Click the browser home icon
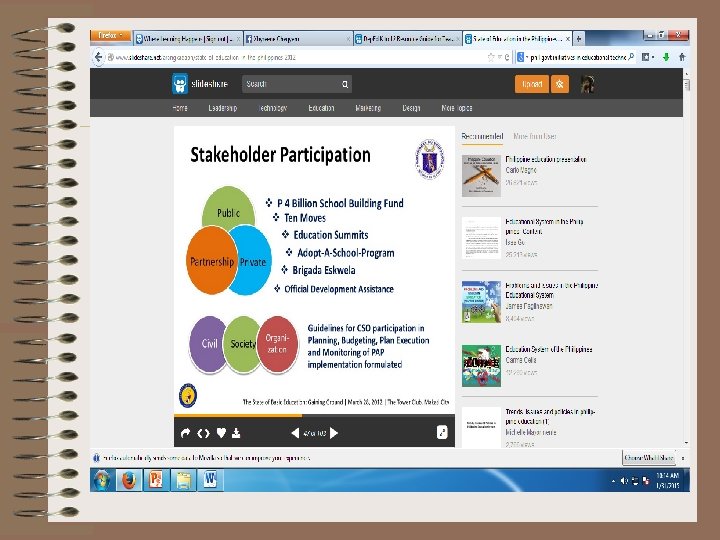 click(682, 57)
